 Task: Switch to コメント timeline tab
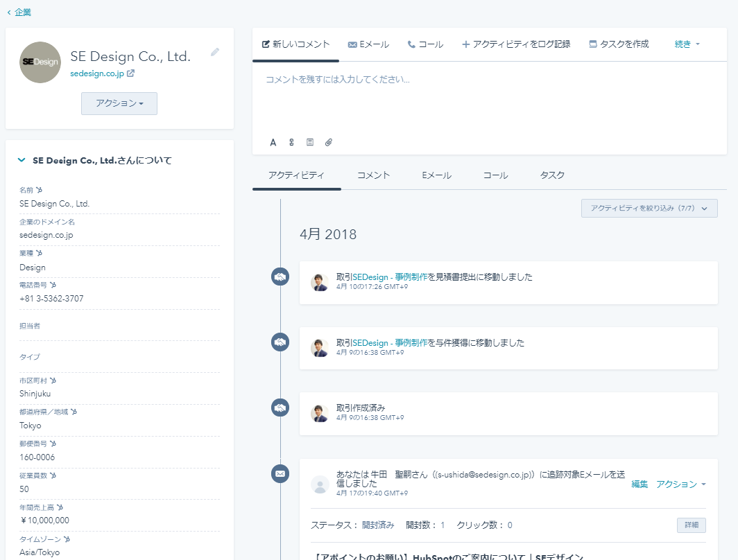pos(373,175)
